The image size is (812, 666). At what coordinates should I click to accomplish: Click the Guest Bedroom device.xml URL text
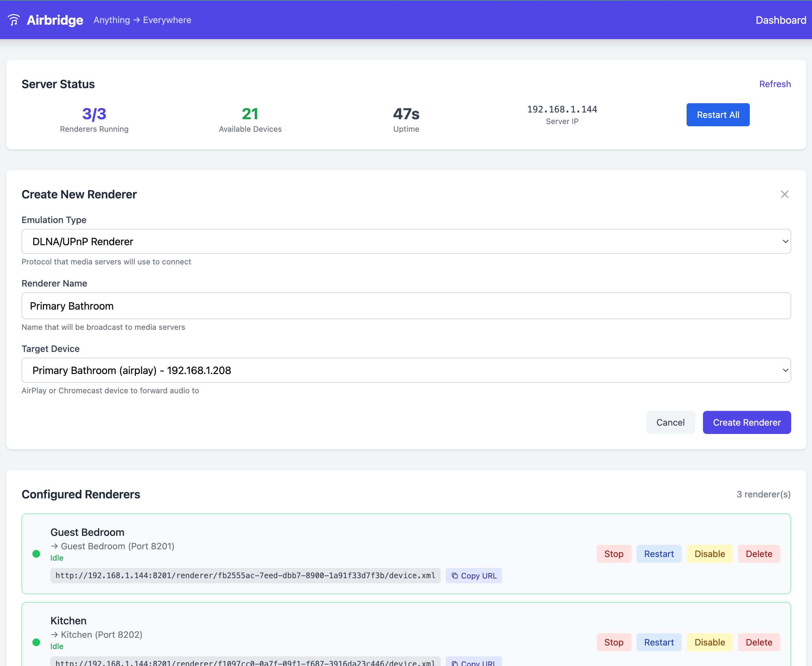[245, 576]
